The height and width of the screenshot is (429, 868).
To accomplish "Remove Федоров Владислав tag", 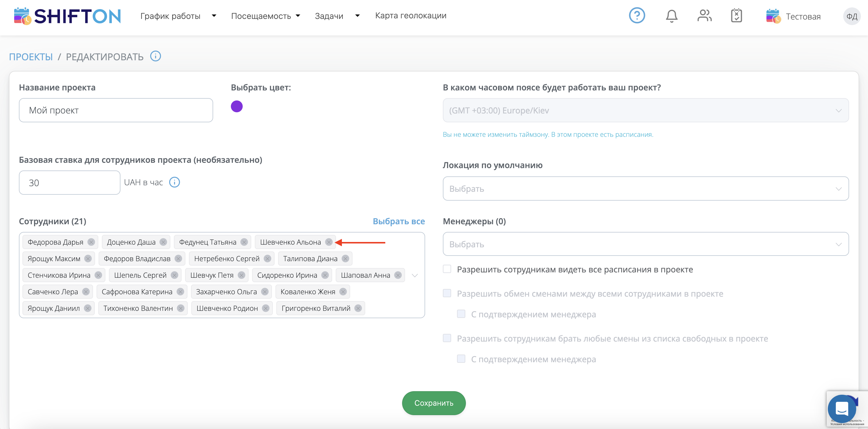I will (x=178, y=259).
